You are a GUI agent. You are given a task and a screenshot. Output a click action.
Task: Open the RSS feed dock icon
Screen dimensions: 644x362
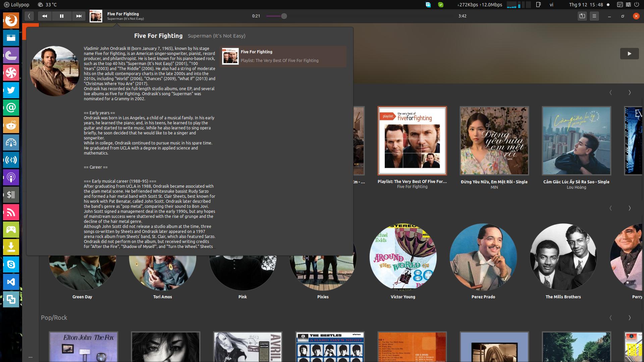point(11,212)
